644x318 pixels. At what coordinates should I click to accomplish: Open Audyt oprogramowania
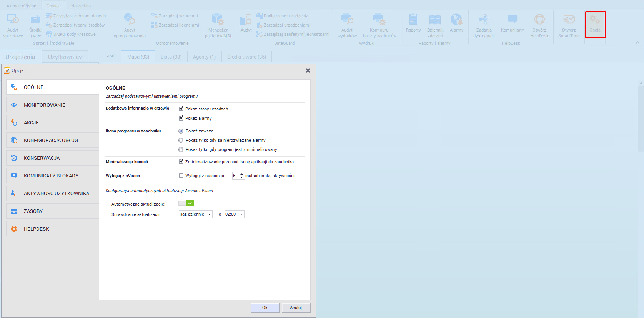130,26
